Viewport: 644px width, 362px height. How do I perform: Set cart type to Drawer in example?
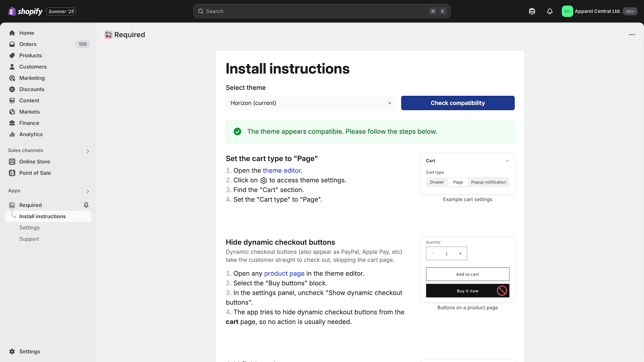point(437,182)
